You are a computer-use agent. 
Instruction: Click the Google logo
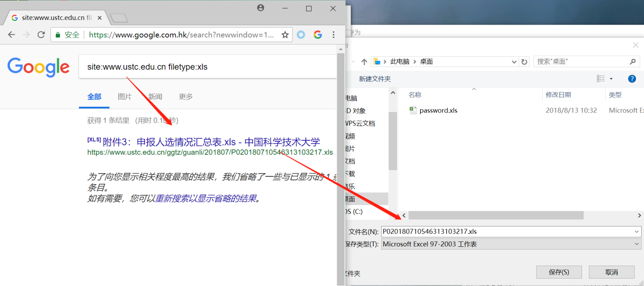click(38, 67)
